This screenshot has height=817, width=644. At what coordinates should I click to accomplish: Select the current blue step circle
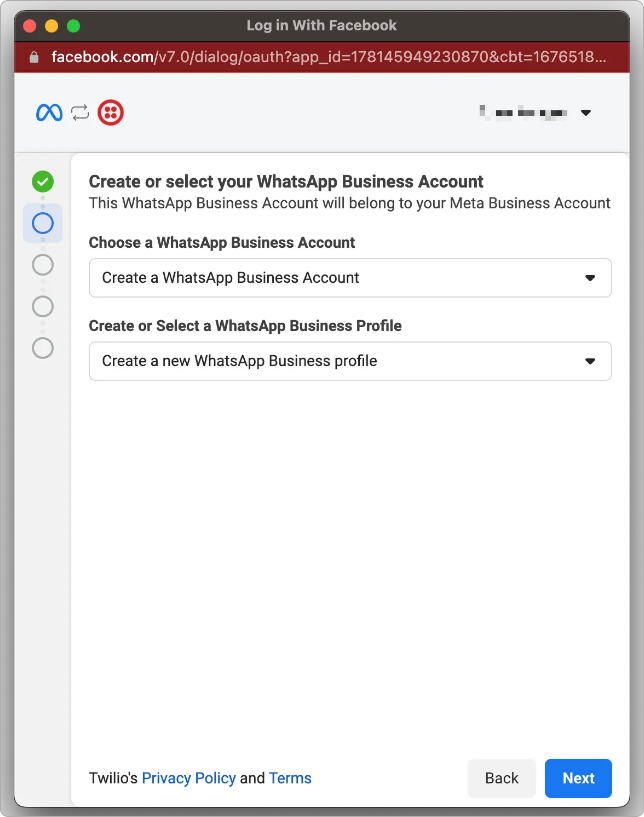(x=43, y=224)
